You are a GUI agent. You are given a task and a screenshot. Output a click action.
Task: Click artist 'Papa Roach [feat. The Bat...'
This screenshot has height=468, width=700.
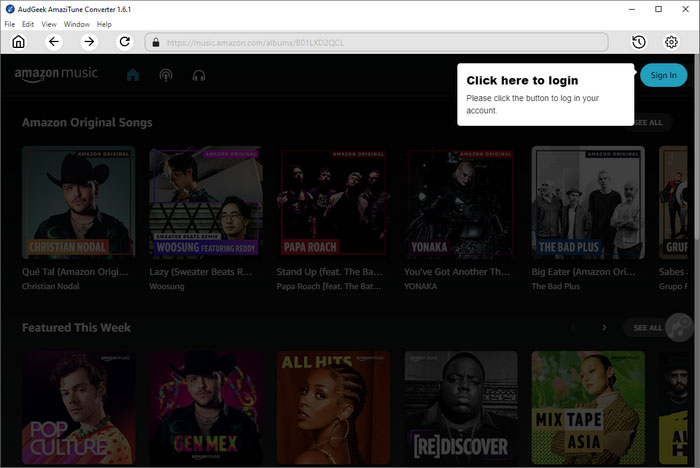[x=329, y=286]
